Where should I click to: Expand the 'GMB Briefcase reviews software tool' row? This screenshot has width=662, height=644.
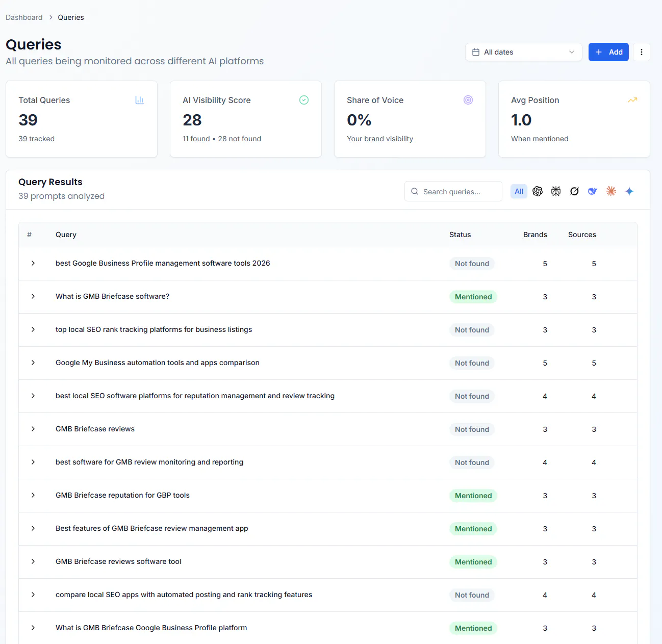tap(33, 561)
